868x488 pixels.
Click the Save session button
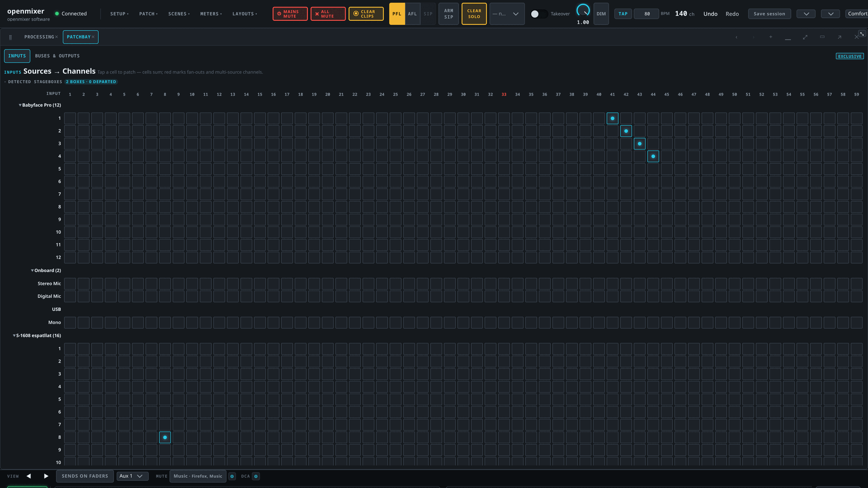point(769,14)
